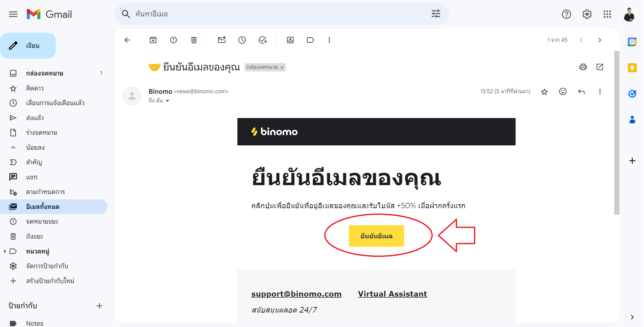Click the Gmail logo
The width and height of the screenshot is (644, 327).
point(49,14)
